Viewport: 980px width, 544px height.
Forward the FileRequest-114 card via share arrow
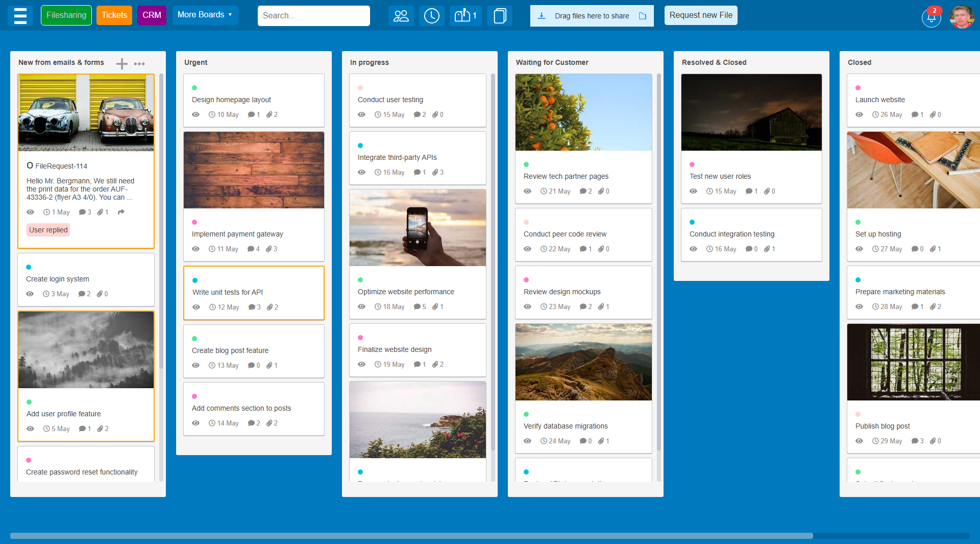coord(121,212)
